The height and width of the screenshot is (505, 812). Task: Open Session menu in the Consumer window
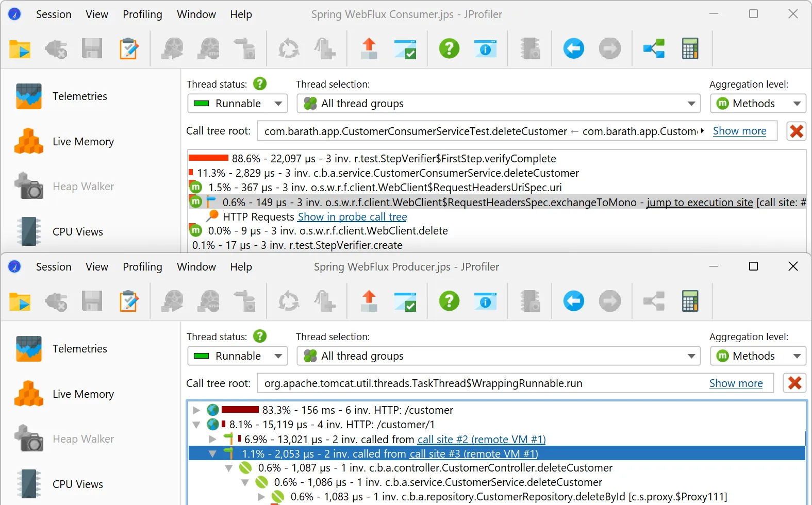pos(54,14)
